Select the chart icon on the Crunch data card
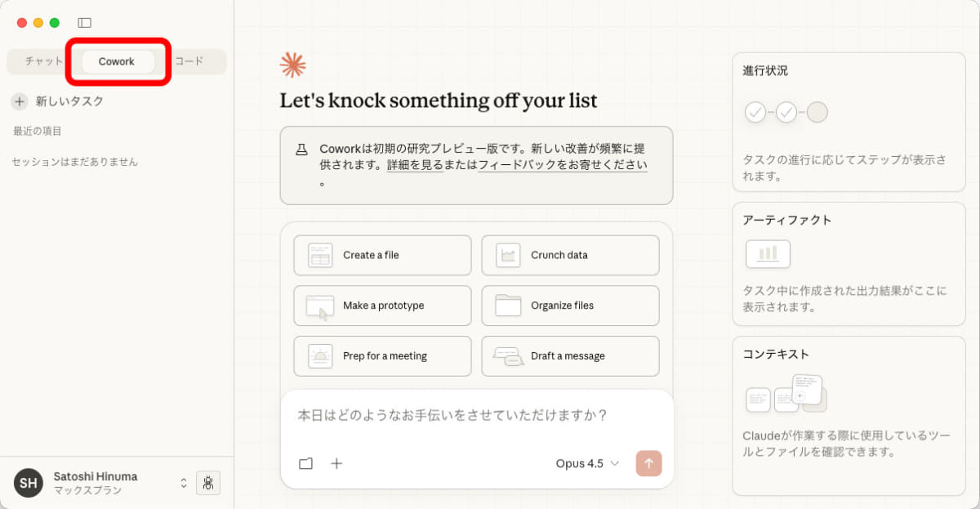Viewport: 980px width, 509px height. [508, 255]
